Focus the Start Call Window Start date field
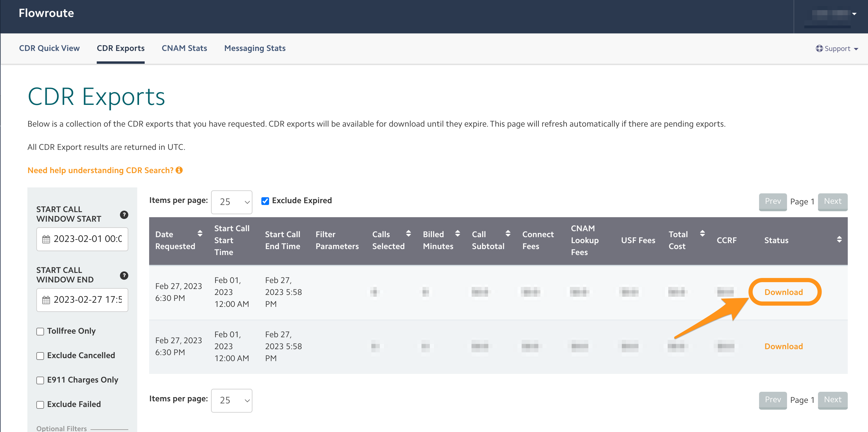This screenshot has width=868, height=432. tap(82, 239)
